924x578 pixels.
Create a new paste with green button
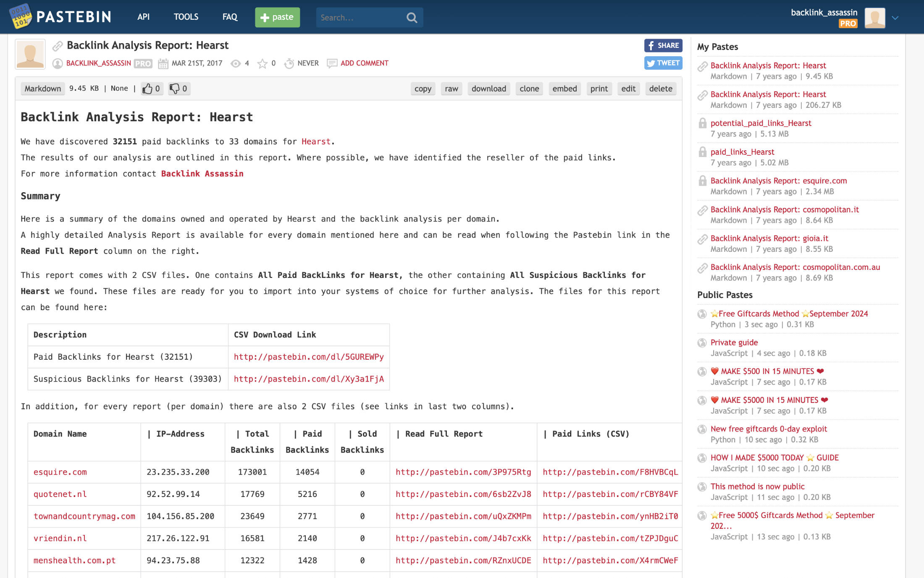tap(277, 17)
